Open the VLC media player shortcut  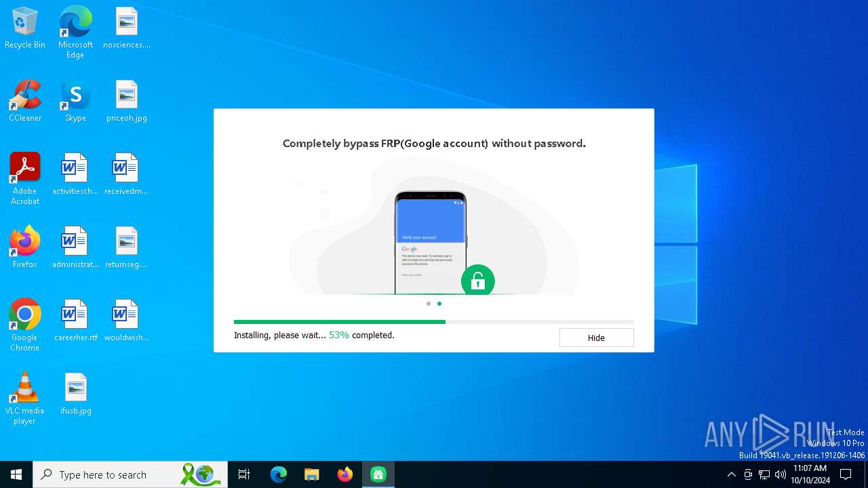[x=25, y=399]
